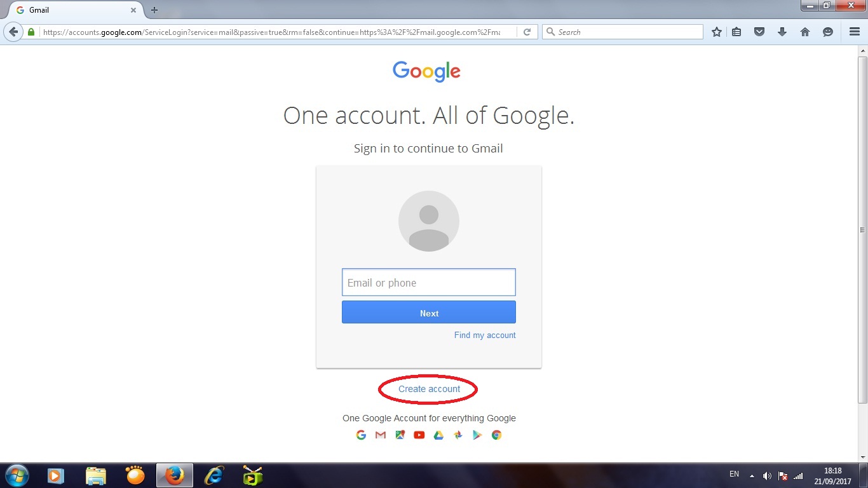Click the Chrome icon in the product row
The height and width of the screenshot is (488, 868).
[x=497, y=435]
